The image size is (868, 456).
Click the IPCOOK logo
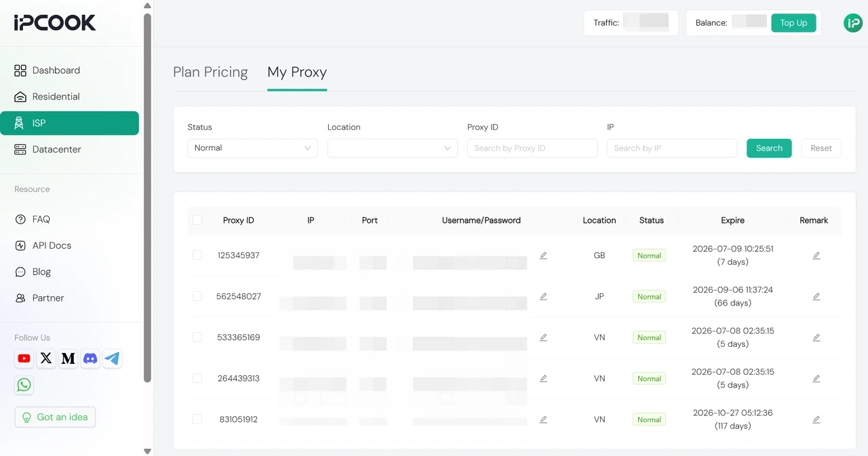(x=55, y=22)
